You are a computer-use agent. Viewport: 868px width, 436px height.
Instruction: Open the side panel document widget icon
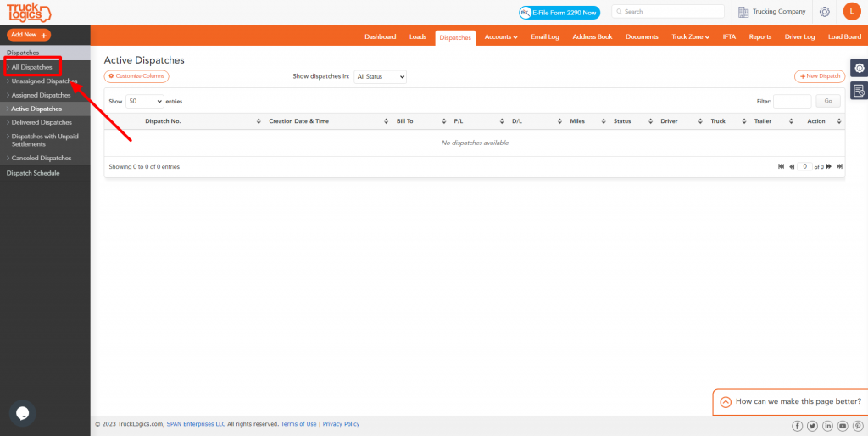click(x=860, y=90)
